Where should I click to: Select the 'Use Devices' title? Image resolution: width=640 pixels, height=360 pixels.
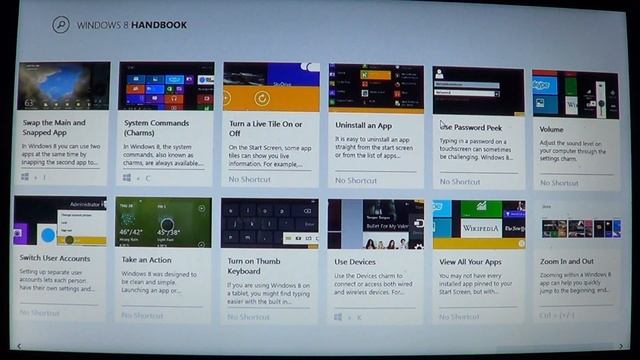point(355,262)
